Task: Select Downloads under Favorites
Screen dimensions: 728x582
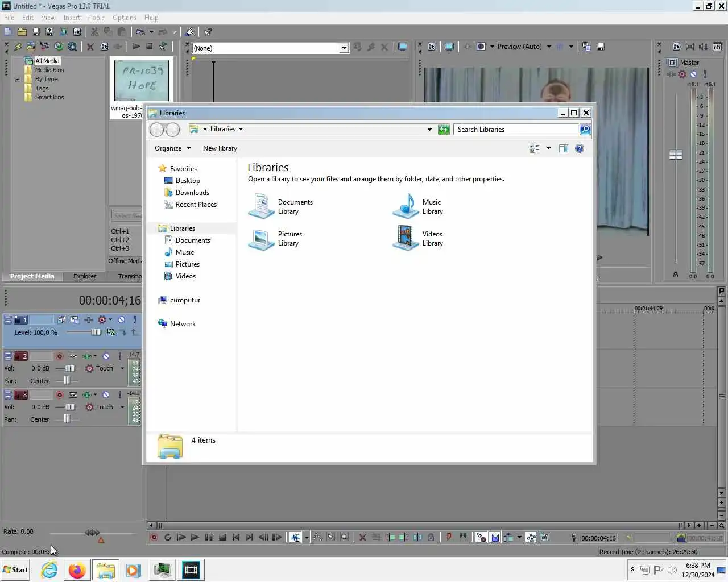Action: [187, 193]
